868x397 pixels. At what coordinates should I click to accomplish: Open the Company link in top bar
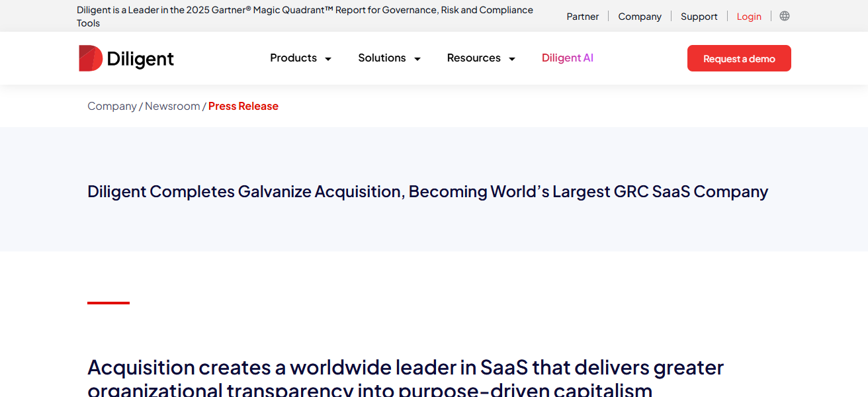pyautogui.click(x=639, y=16)
